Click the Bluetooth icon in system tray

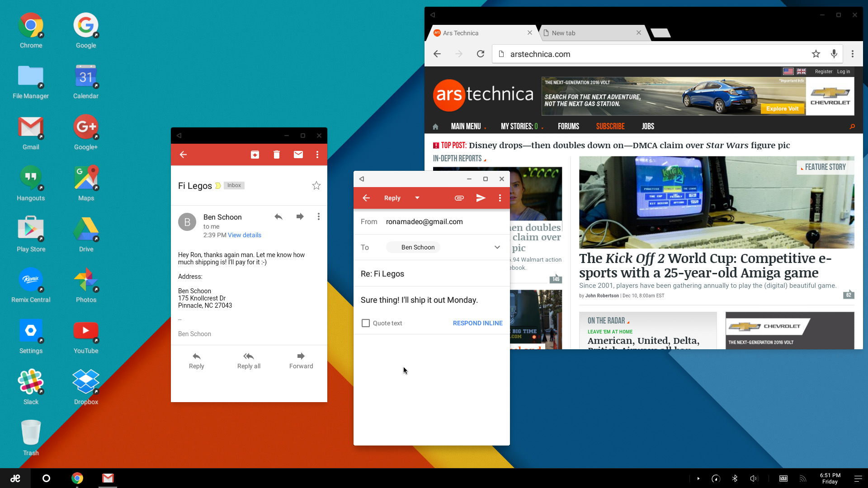735,478
